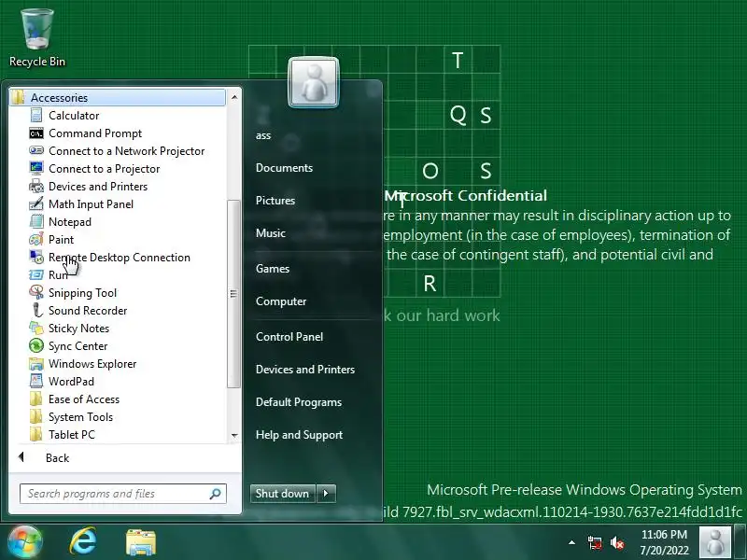Screen dimensions: 747x560
Task: Open the Recycle Bin desktop icon
Action: [x=37, y=30]
